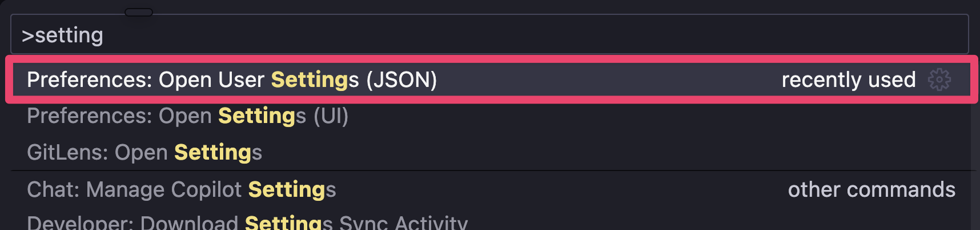The image size is (980, 230).
Task: Select Developer: Download Settings Sync Activity
Action: (x=247, y=223)
